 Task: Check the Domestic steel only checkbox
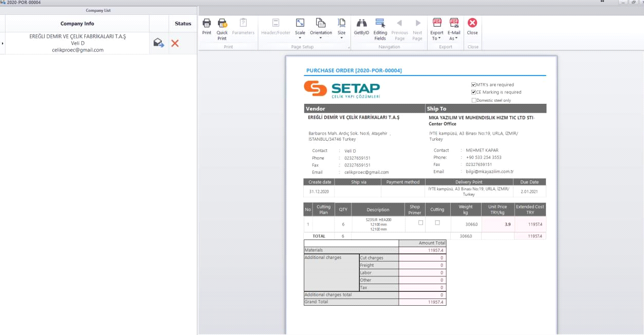click(x=473, y=100)
